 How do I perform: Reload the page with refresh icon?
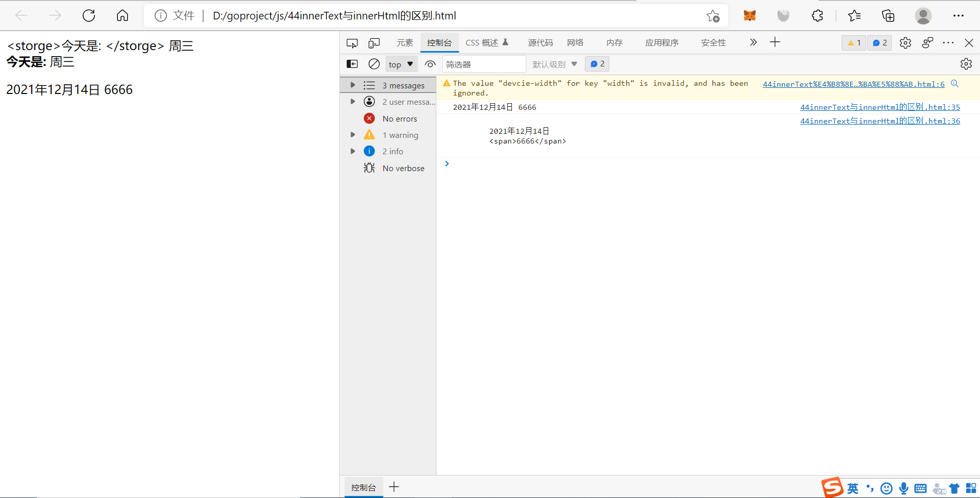click(89, 16)
